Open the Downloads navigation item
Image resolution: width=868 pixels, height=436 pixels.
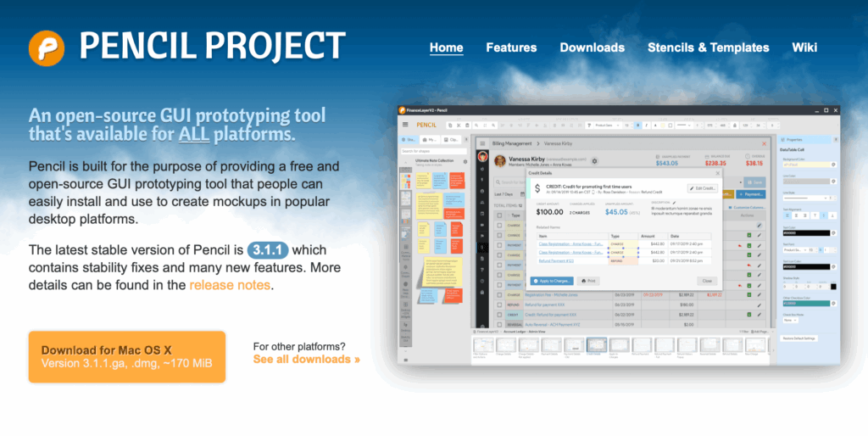coord(593,48)
